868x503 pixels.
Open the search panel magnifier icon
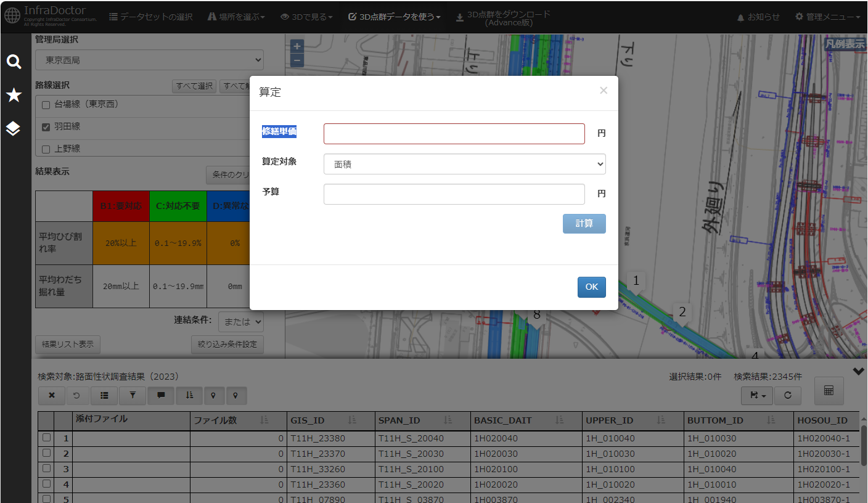pos(14,62)
